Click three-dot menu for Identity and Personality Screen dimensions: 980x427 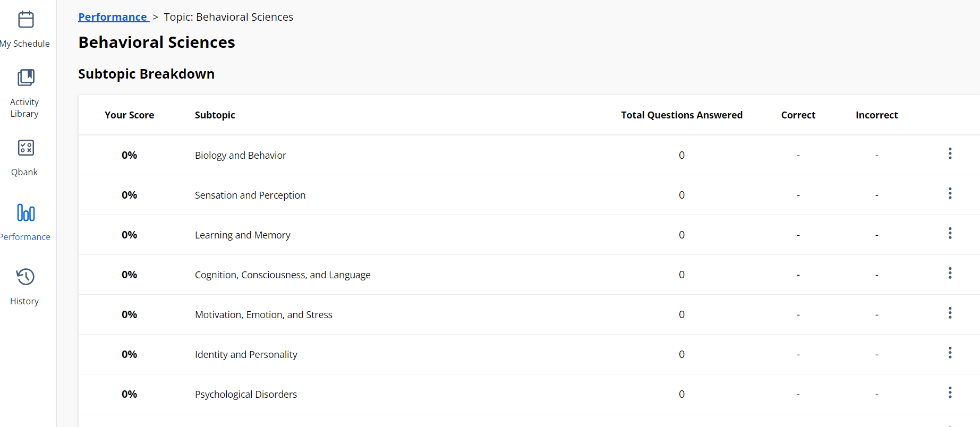pyautogui.click(x=950, y=353)
